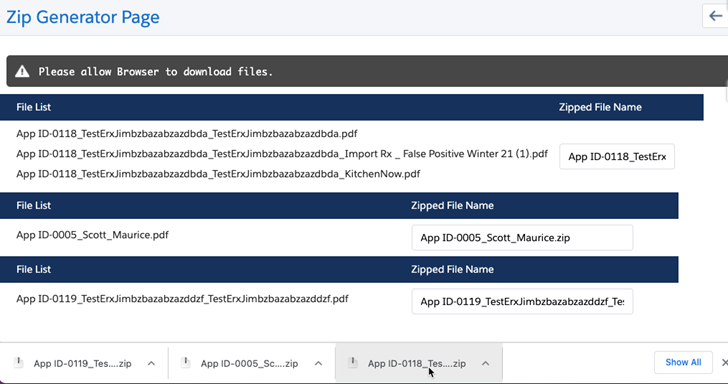Open the downloaded App ID-0005_Sc....zip item
The image size is (728, 384).
[249, 364]
